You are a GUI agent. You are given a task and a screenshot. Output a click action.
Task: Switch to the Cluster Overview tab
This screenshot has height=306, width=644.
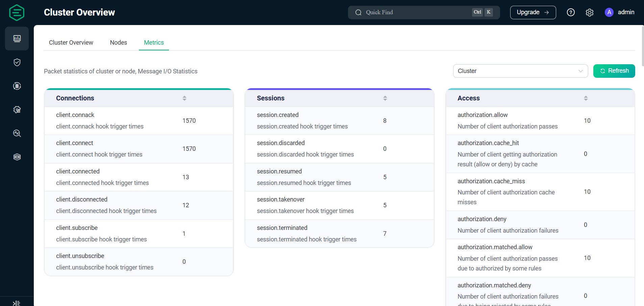tap(71, 43)
